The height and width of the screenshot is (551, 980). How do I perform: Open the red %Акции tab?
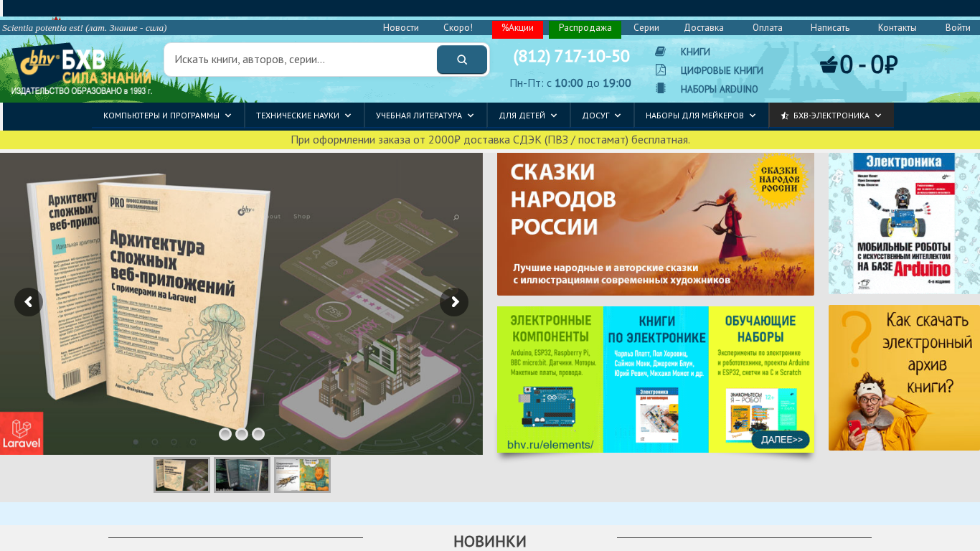[x=517, y=29]
